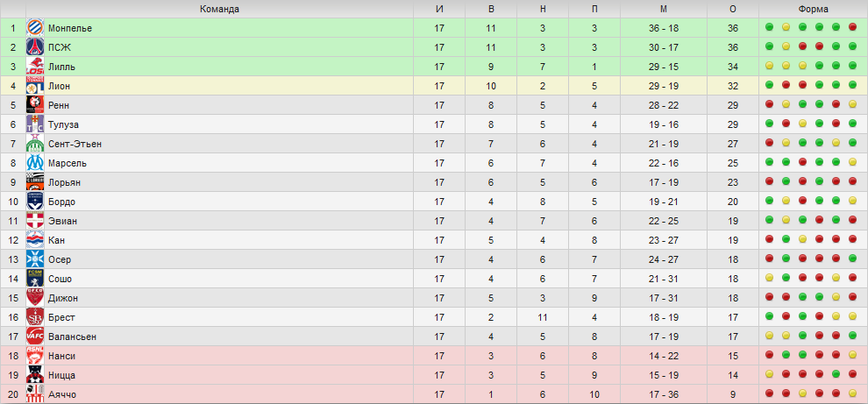The width and height of the screenshot is (868, 404).
Task: Click the Монпелье club logo
Action: point(35,28)
